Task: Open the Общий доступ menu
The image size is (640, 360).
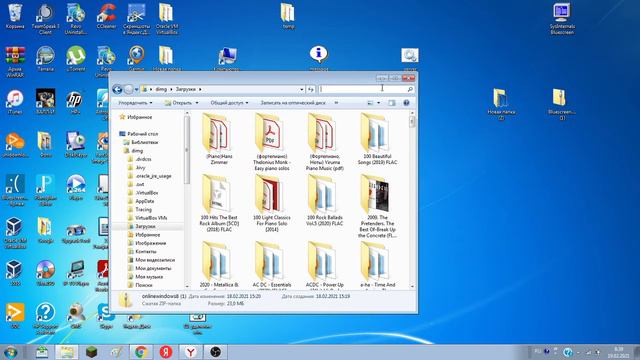Action: [x=229, y=103]
